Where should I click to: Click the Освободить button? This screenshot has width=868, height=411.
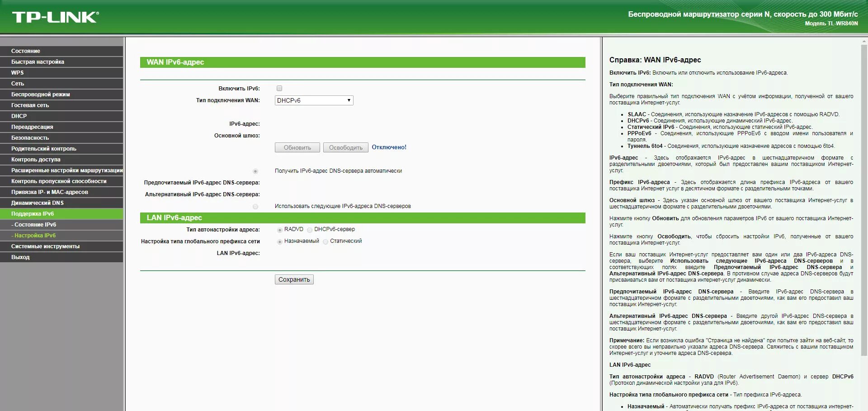[x=346, y=147]
